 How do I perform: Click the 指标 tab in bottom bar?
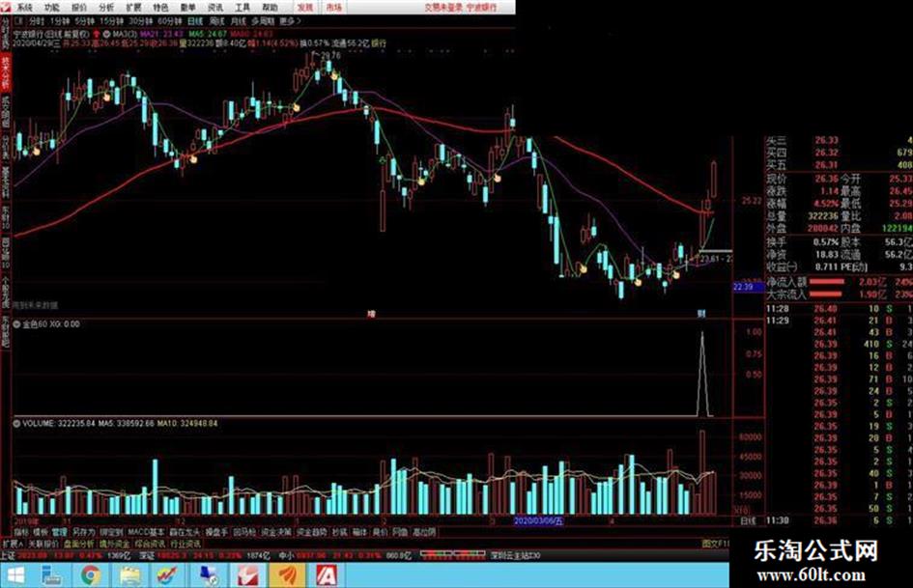tap(21, 532)
